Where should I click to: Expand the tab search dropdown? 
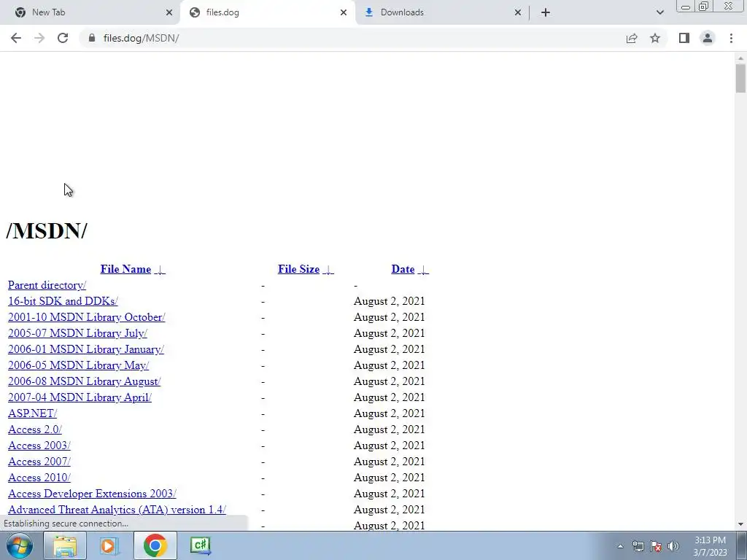click(659, 12)
